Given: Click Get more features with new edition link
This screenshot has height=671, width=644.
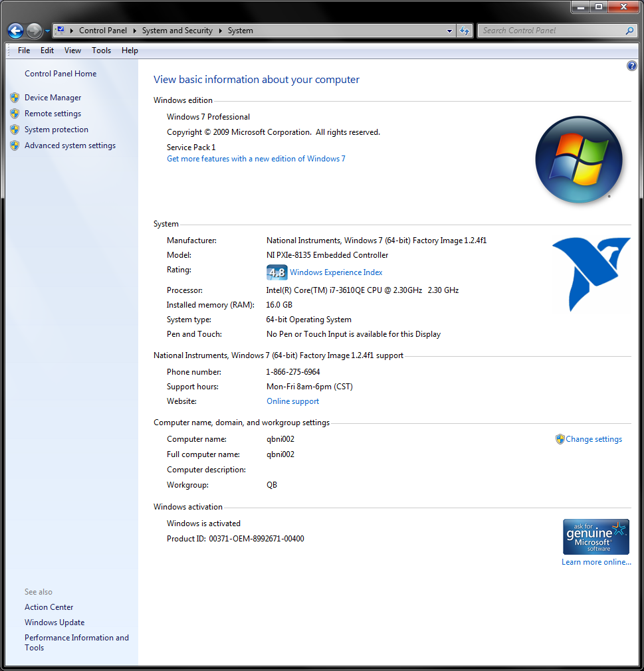Looking at the screenshot, I should point(256,159).
